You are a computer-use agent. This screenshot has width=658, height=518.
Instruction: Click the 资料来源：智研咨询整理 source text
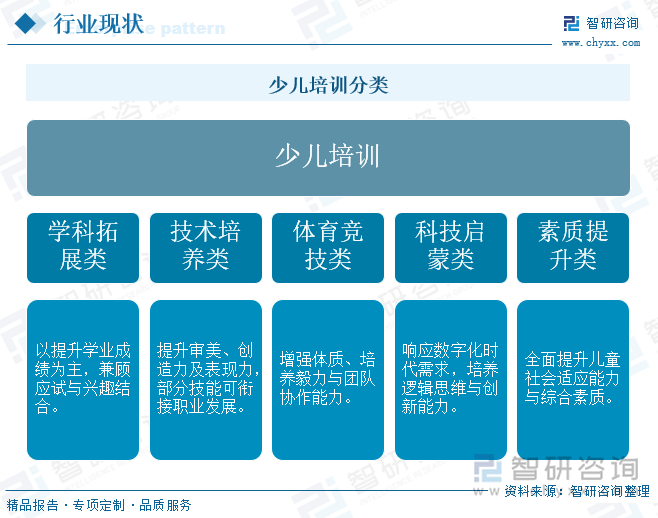pos(577,491)
